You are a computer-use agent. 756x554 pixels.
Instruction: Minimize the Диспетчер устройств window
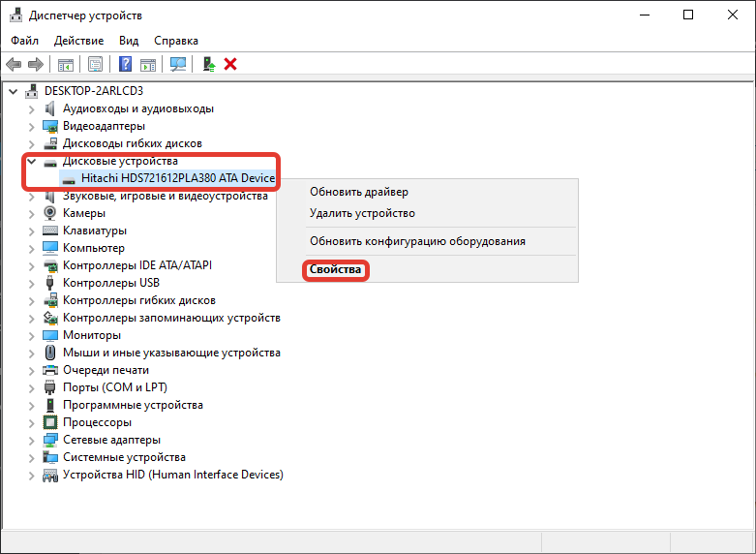[x=645, y=15]
